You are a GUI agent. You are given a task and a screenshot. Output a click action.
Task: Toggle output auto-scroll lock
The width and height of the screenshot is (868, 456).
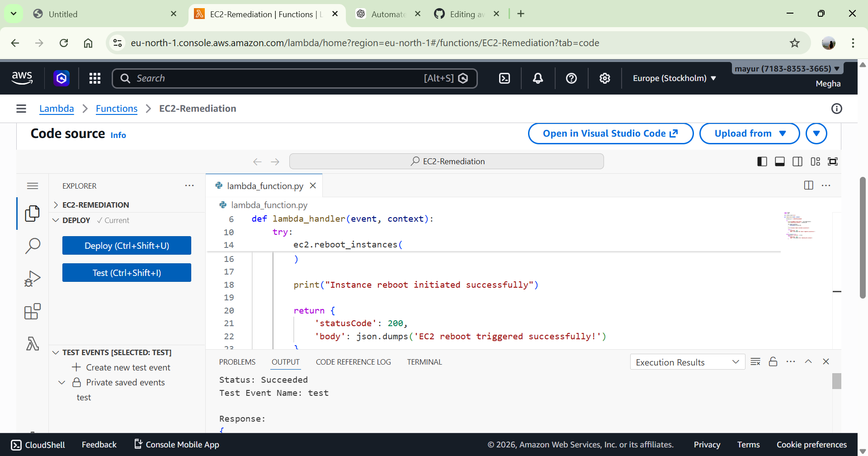point(773,362)
